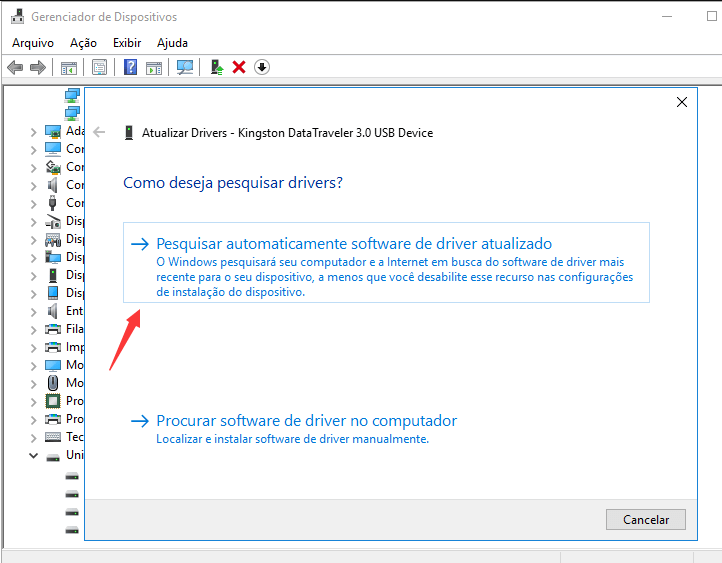Screen dimensions: 722x563
Task: Toggle the show/hide console tree toolbar icon
Action: tap(69, 68)
